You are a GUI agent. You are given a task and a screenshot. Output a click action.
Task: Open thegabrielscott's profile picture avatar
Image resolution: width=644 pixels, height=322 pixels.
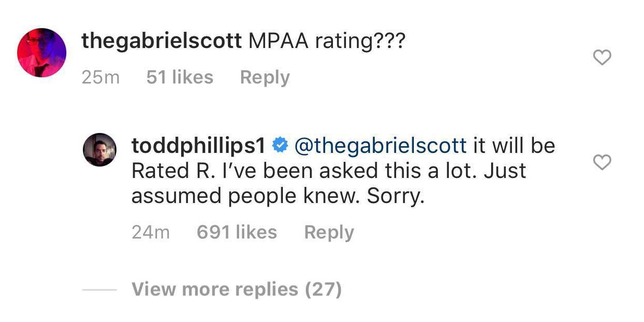click(x=42, y=53)
